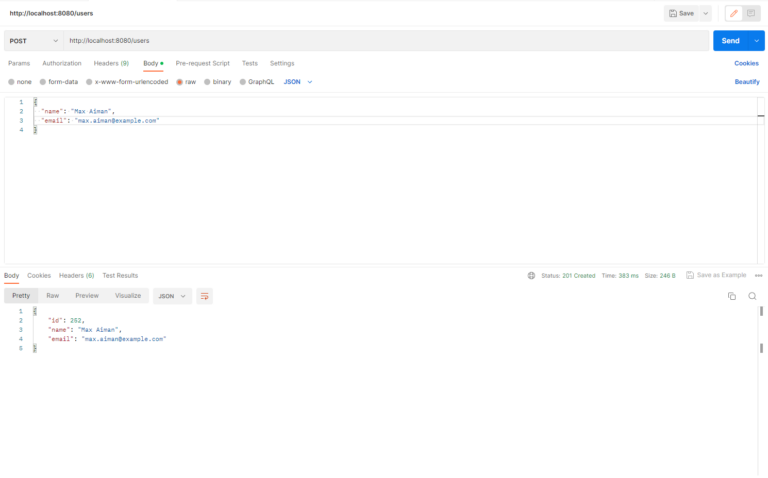The image size is (768, 478).
Task: Click the pencil edit icon
Action: pyautogui.click(x=734, y=13)
